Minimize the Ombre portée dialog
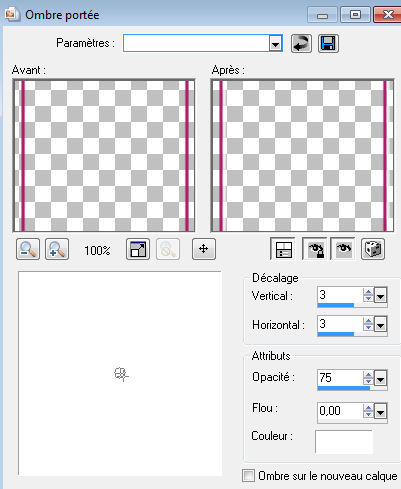 click(x=322, y=15)
